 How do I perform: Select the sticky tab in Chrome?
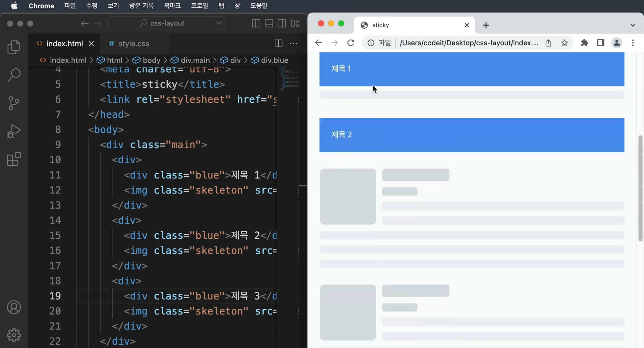point(414,25)
